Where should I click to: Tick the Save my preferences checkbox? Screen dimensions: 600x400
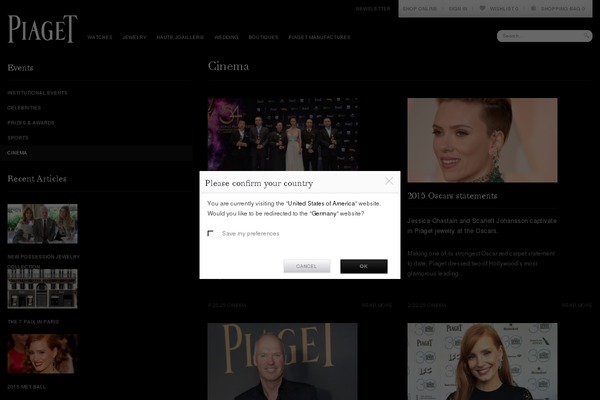coord(210,233)
